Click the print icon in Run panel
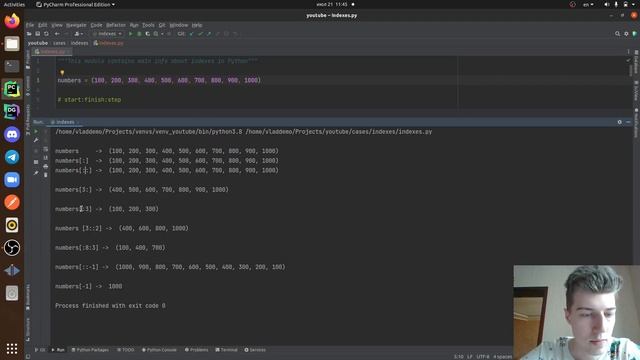The height and width of the screenshot is (360, 640). [x=45, y=166]
